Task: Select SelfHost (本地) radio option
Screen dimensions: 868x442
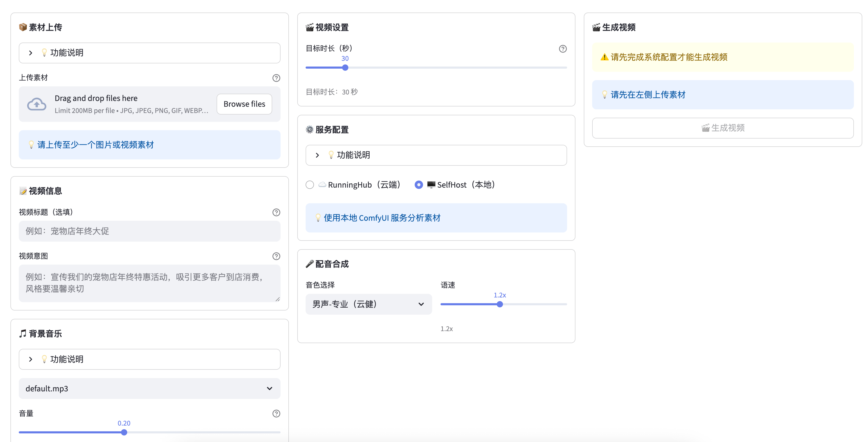Action: (419, 185)
